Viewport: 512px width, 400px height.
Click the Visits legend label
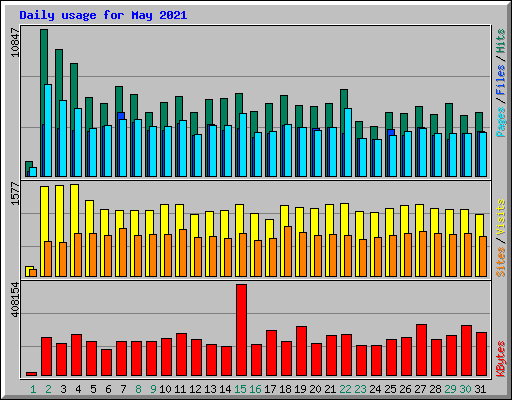click(x=501, y=217)
